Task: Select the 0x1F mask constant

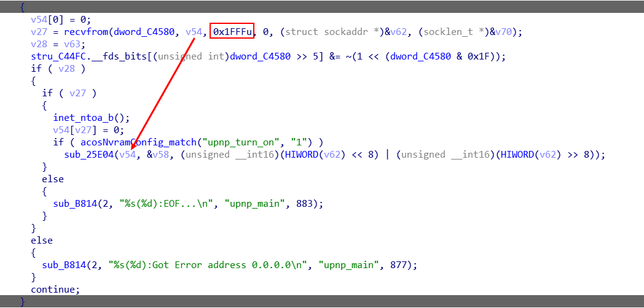Action: tap(479, 56)
